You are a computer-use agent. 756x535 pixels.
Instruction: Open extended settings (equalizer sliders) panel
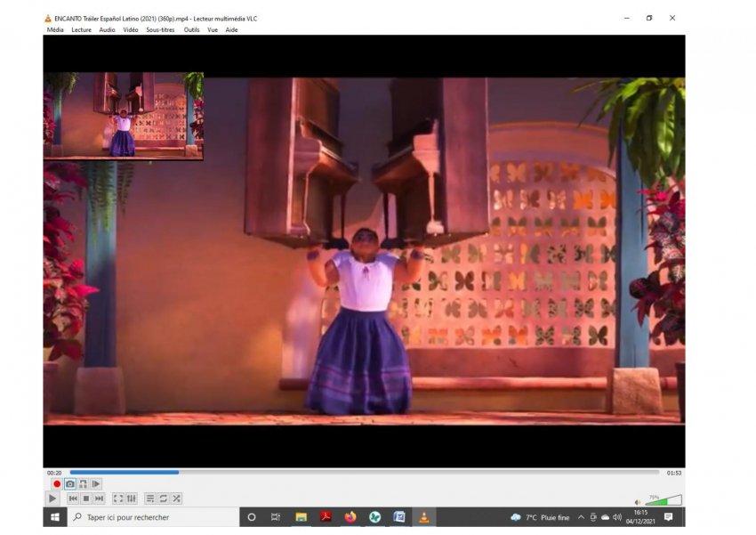[x=131, y=499]
